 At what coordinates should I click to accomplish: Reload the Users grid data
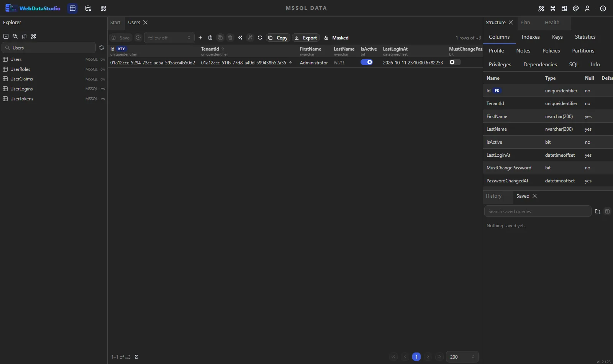point(260,38)
